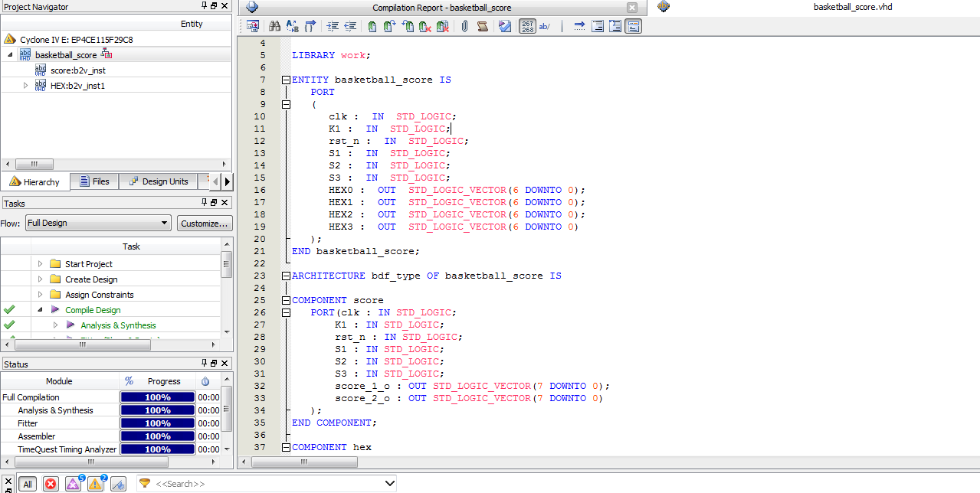The height and width of the screenshot is (493, 980).
Task: Select the Compile Design task
Action: tap(93, 310)
